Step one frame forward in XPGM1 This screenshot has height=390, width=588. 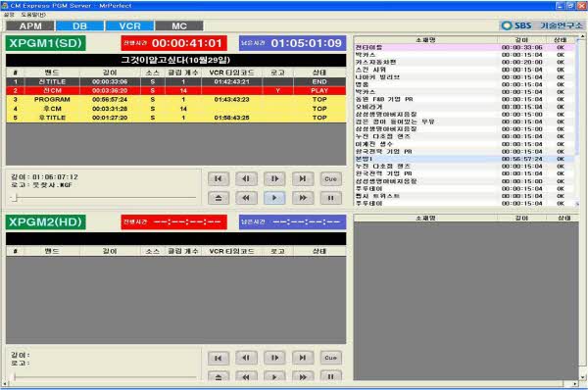(x=274, y=179)
